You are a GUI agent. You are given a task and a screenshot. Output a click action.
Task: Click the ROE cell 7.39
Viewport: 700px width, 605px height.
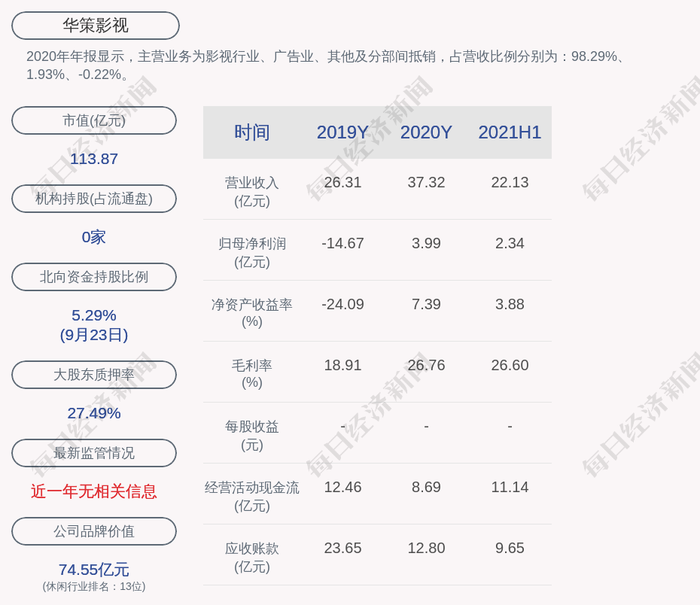tap(426, 304)
